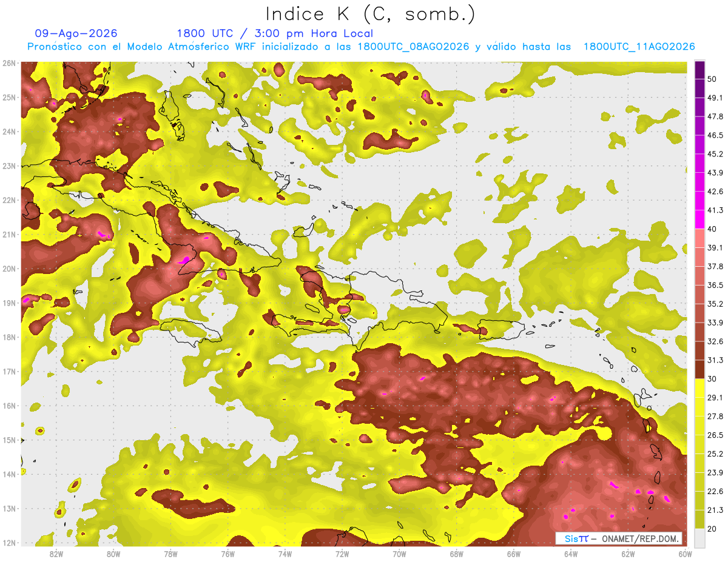Click the colorbar value 36.5
Image resolution: width=728 pixels, height=562 pixels.
pos(715,285)
